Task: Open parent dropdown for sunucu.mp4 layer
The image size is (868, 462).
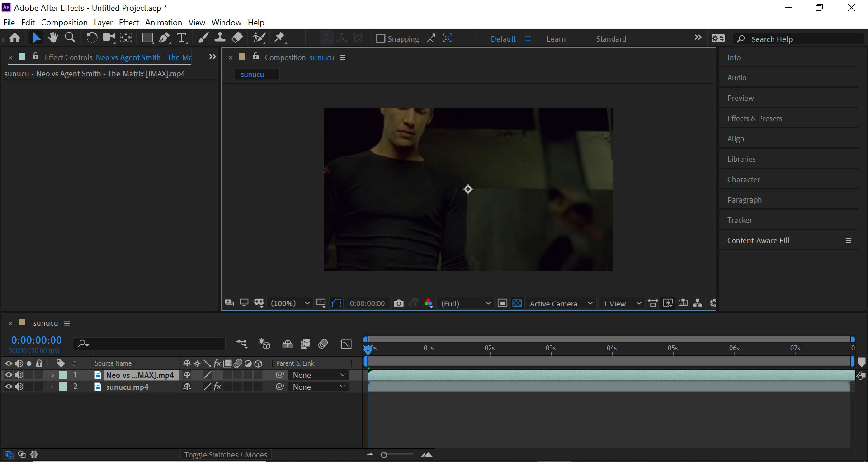Action: click(x=318, y=387)
